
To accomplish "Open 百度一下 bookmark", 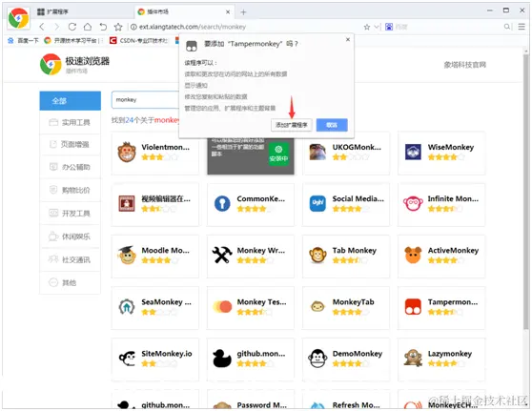I will click(24, 41).
